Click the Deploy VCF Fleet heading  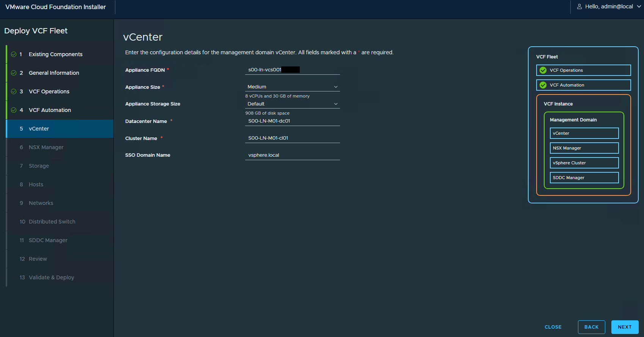coord(36,31)
